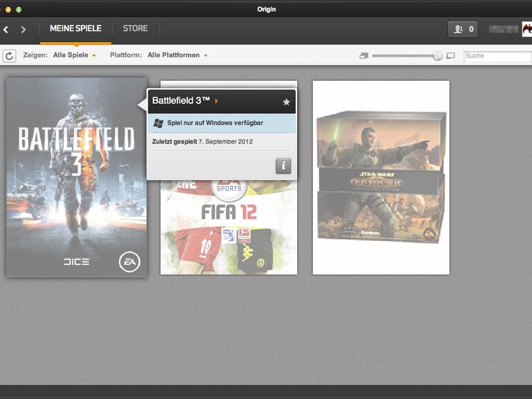Open the Battlefield 3 title link

click(x=185, y=101)
